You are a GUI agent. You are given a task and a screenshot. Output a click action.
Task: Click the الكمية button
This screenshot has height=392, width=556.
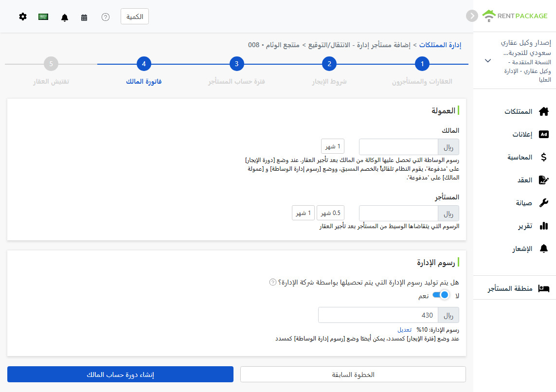pos(135,17)
